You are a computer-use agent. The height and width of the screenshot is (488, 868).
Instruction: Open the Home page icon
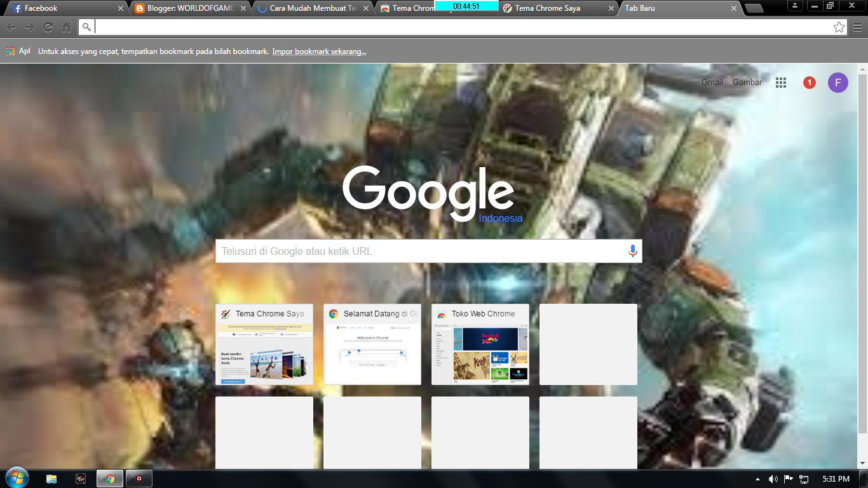[66, 27]
